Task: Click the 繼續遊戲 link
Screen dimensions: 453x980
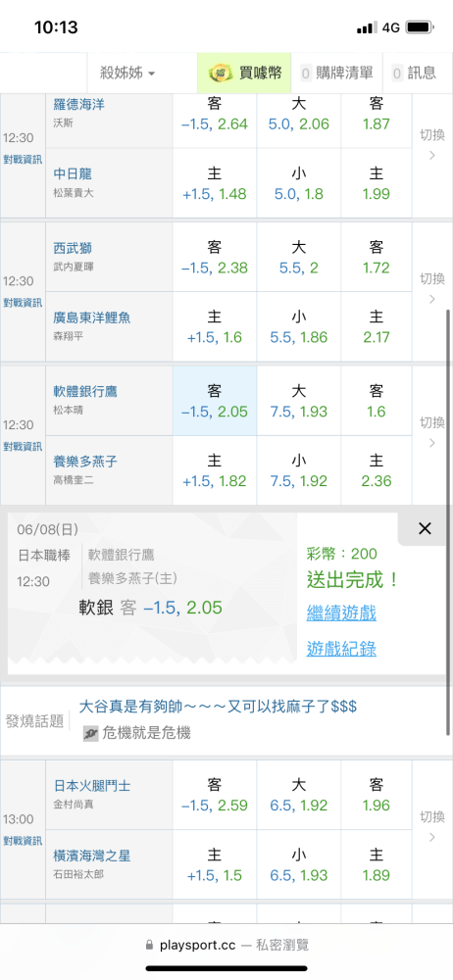Action: click(341, 612)
